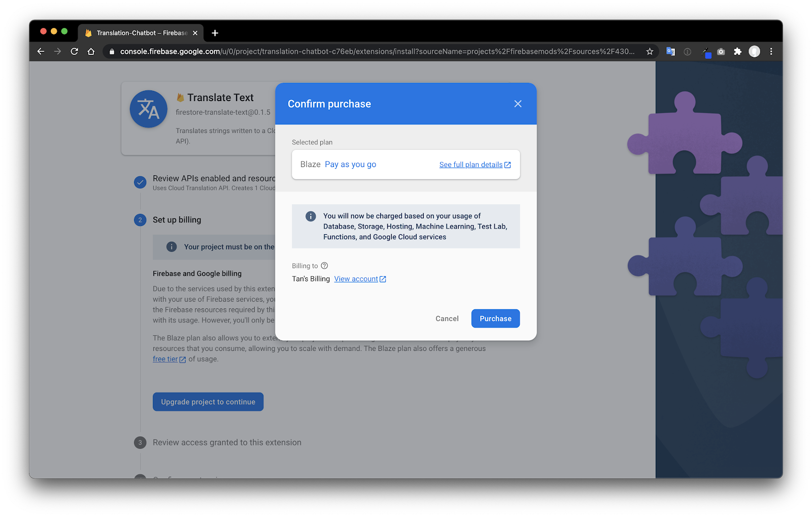Click the Selected plan label
This screenshot has width=812, height=517.
(312, 142)
